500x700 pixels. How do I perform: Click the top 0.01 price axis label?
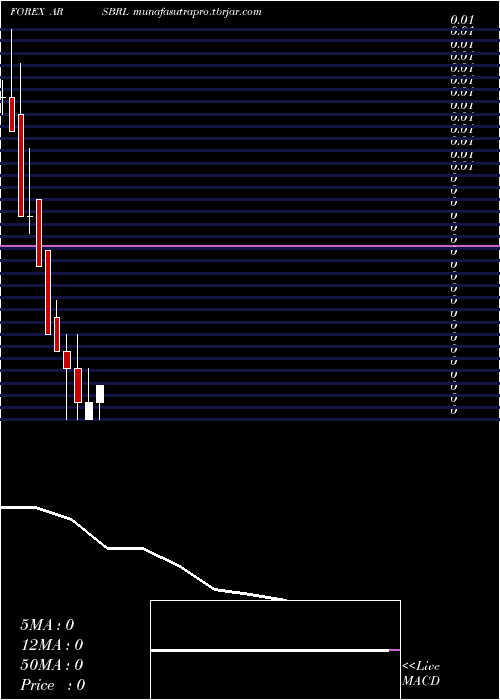click(462, 20)
